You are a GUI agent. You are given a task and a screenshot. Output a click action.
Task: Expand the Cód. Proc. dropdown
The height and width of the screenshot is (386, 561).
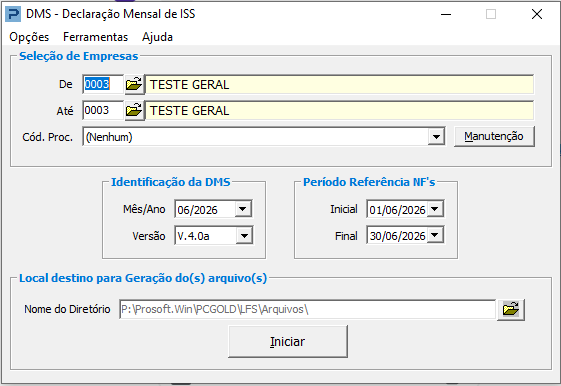click(436, 137)
